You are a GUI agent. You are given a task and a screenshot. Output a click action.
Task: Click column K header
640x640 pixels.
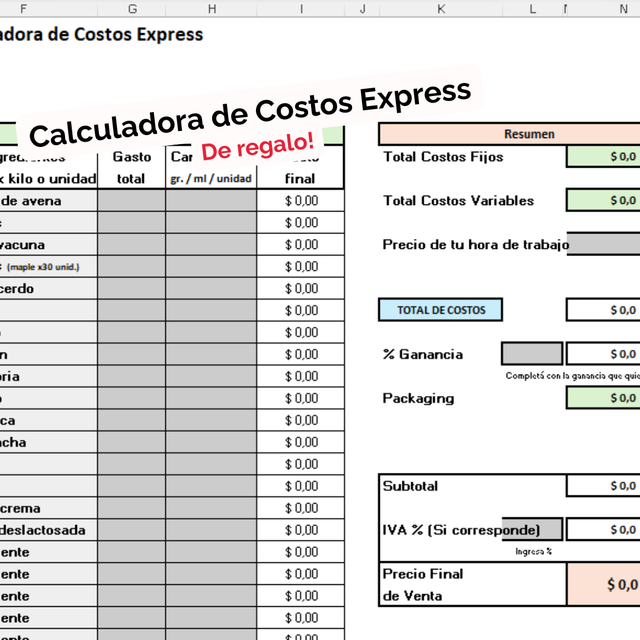pos(441,8)
